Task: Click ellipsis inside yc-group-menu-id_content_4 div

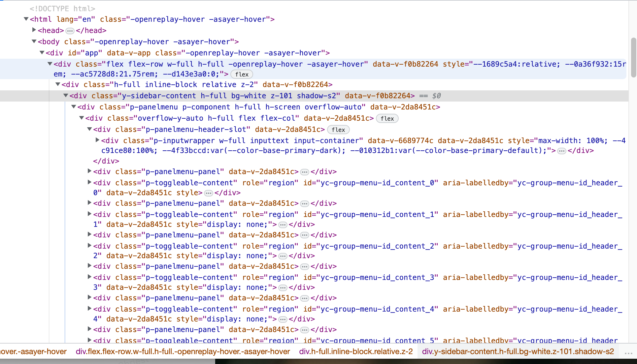Action: pos(283,319)
